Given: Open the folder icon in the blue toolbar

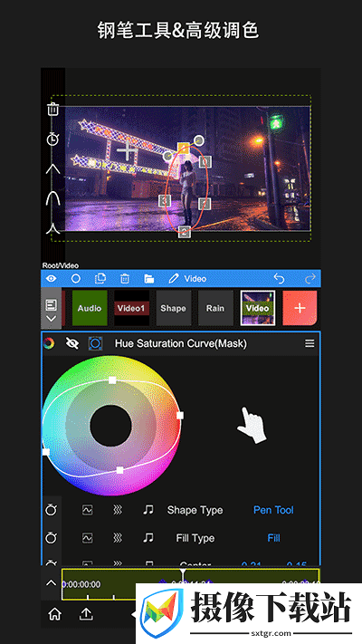Looking at the screenshot, I should pos(149,279).
